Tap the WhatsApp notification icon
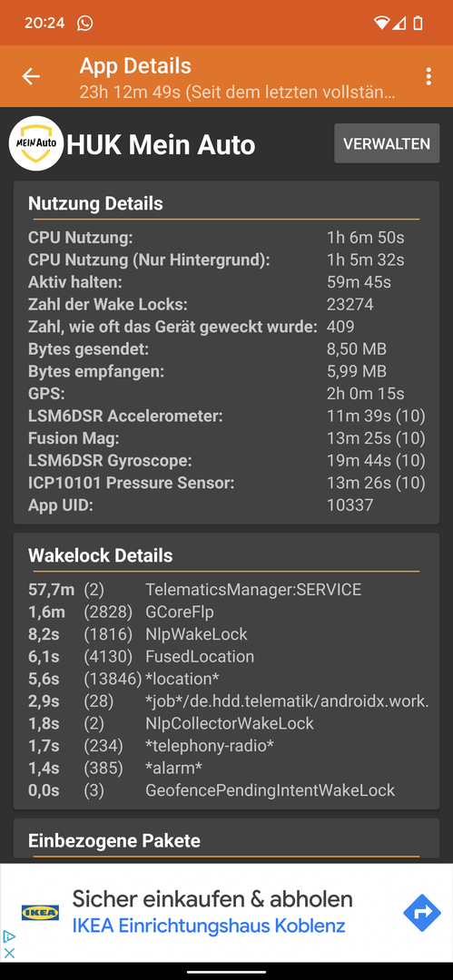This screenshot has height=980, width=453. tap(85, 23)
